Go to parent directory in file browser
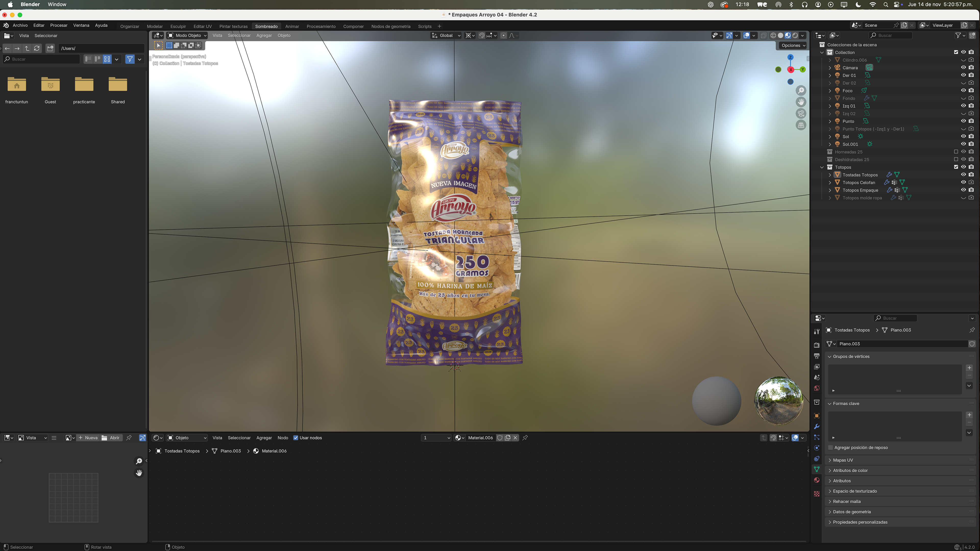Viewport: 980px width, 551px height. tap(27, 48)
